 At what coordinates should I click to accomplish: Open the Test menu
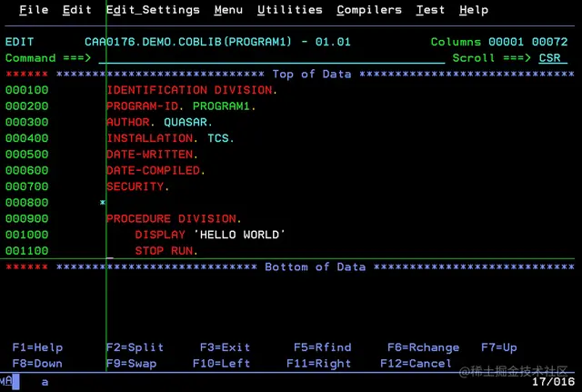click(430, 10)
